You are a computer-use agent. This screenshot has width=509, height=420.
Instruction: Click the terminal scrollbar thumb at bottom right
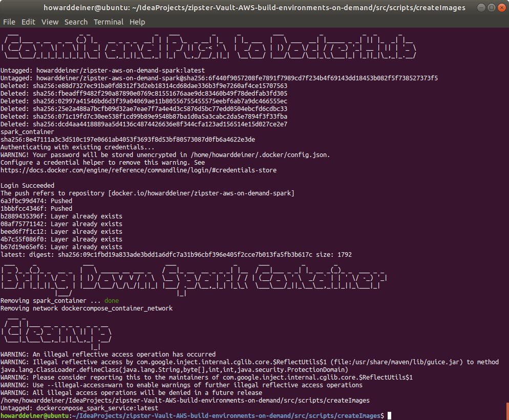pyautogui.click(x=507, y=411)
